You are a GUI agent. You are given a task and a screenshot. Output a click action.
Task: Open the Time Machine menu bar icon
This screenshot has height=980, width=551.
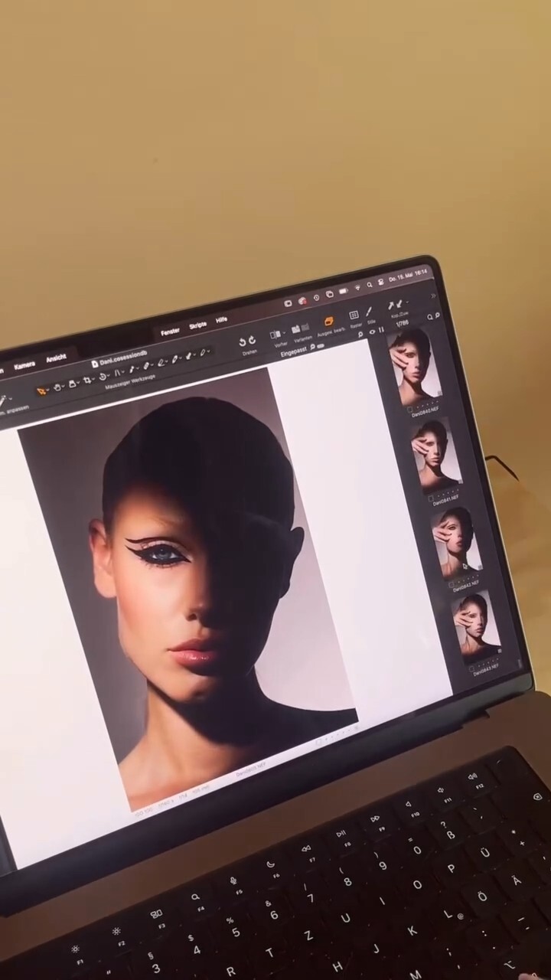pos(317,298)
